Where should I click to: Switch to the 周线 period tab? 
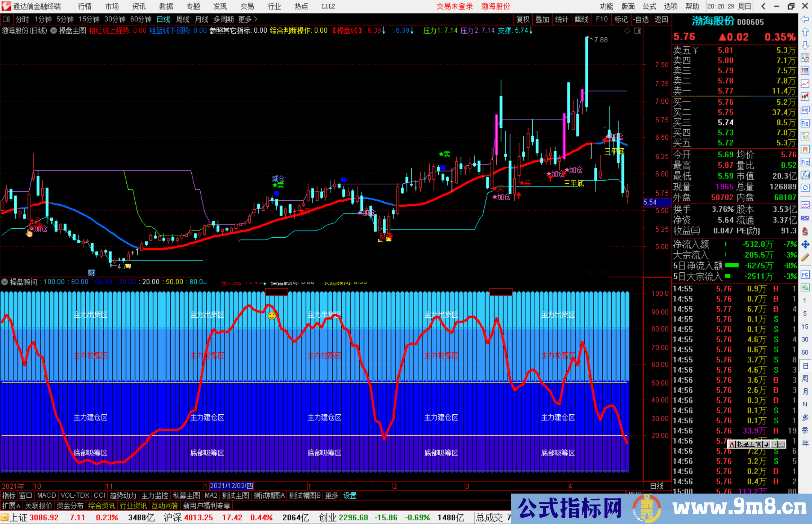(x=183, y=19)
